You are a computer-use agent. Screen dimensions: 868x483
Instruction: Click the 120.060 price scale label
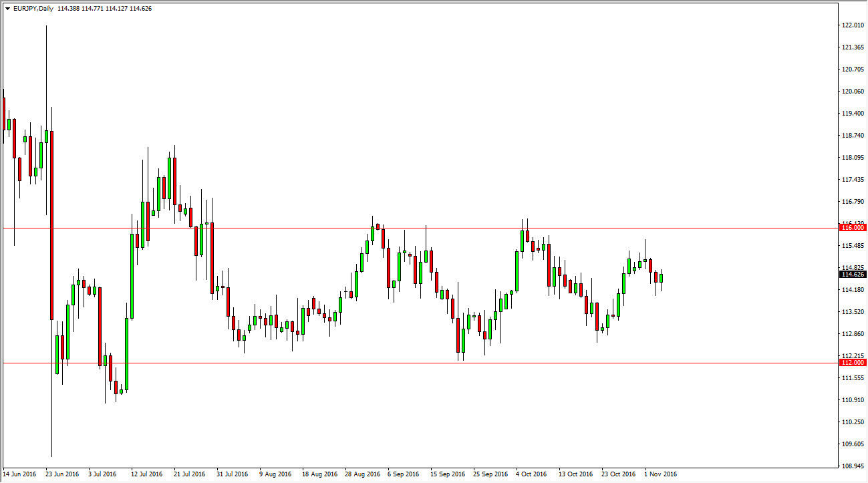[x=852, y=92]
